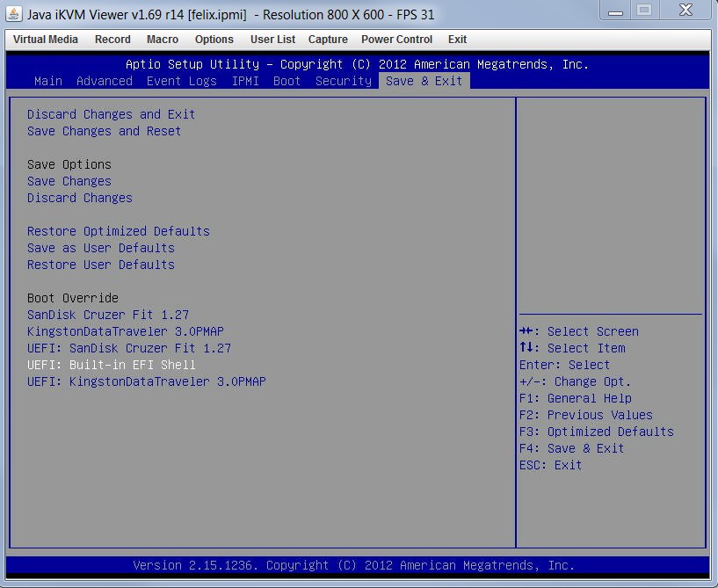Click the Save Options heading
This screenshot has height=588, width=718.
[x=69, y=164]
